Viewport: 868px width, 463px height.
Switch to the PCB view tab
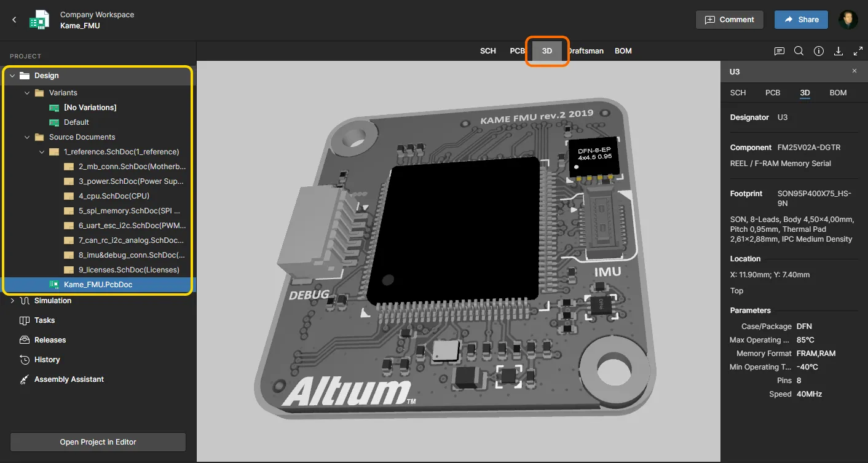(x=517, y=51)
